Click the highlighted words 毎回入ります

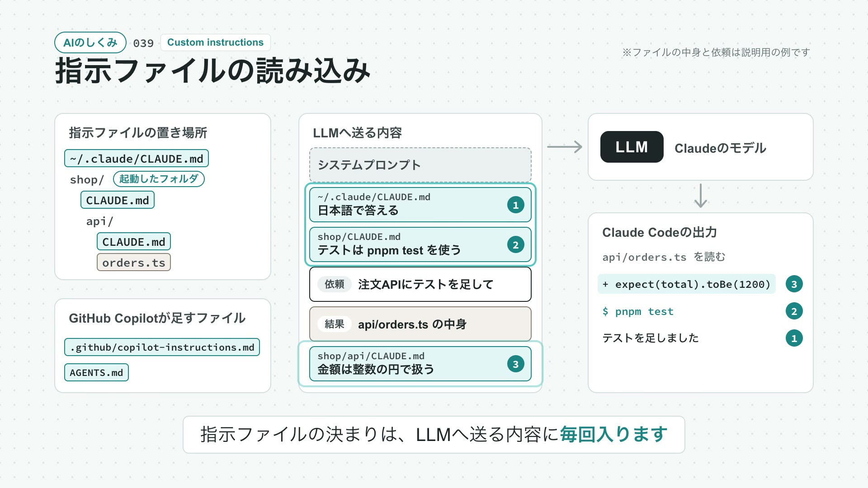tap(613, 434)
